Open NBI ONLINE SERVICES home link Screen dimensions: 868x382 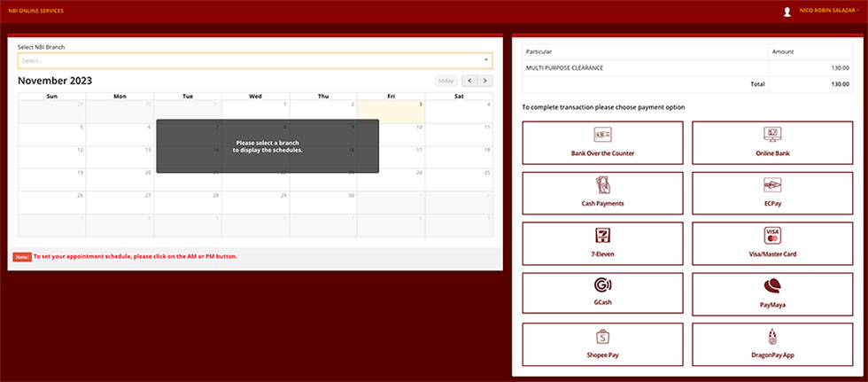[x=36, y=11]
